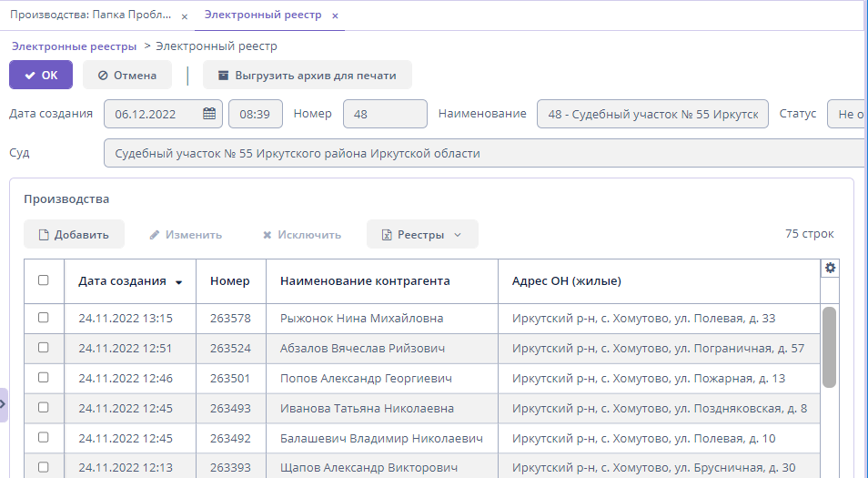Switch to Производства: Папка tab

(x=89, y=15)
